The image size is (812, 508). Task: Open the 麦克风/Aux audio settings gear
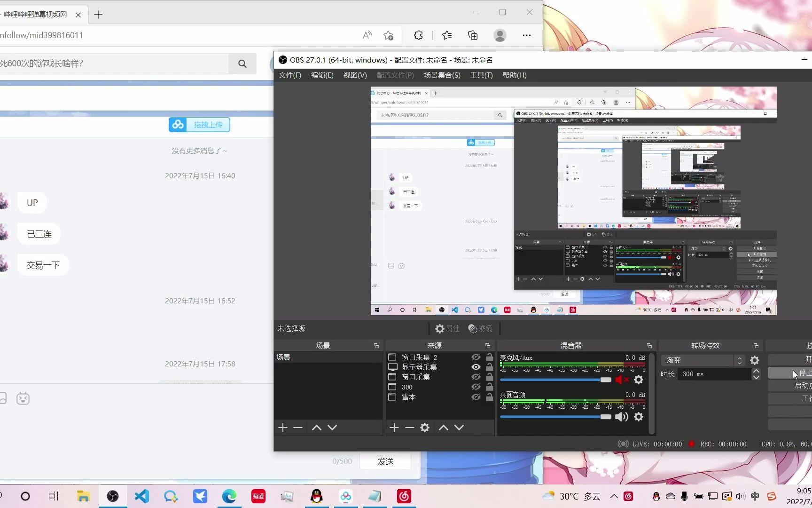tap(639, 380)
